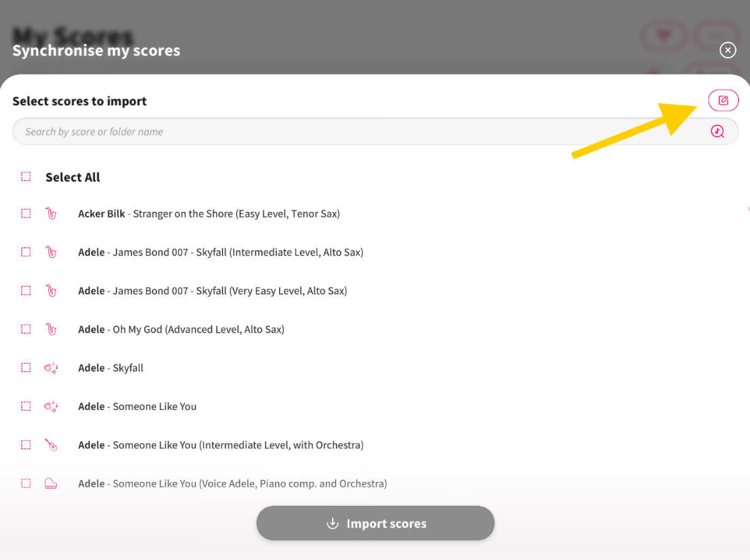Check the Voice Adele Piano comp score

26,483
